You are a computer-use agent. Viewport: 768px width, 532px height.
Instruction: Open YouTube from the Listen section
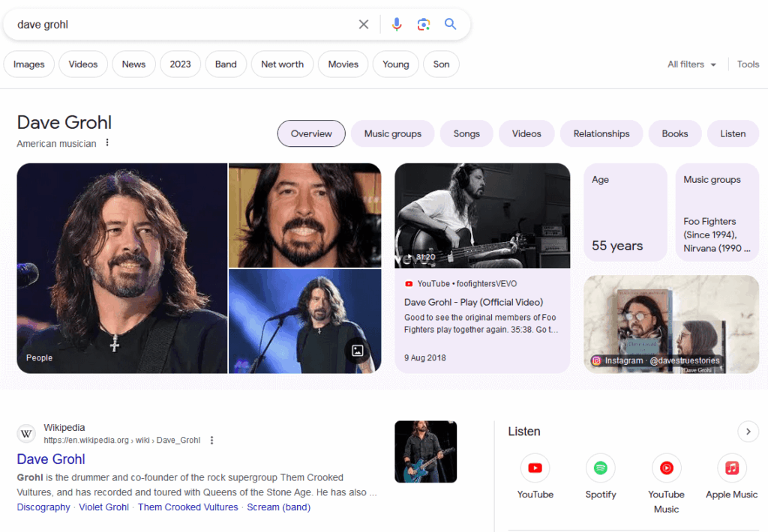535,468
